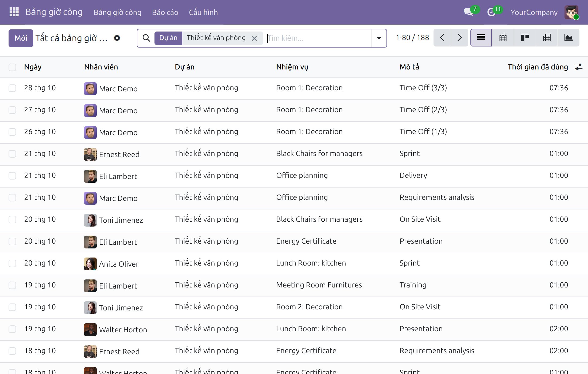The width and height of the screenshot is (588, 374).
Task: Click the 1-80 / 188 pager counter
Action: coord(412,38)
